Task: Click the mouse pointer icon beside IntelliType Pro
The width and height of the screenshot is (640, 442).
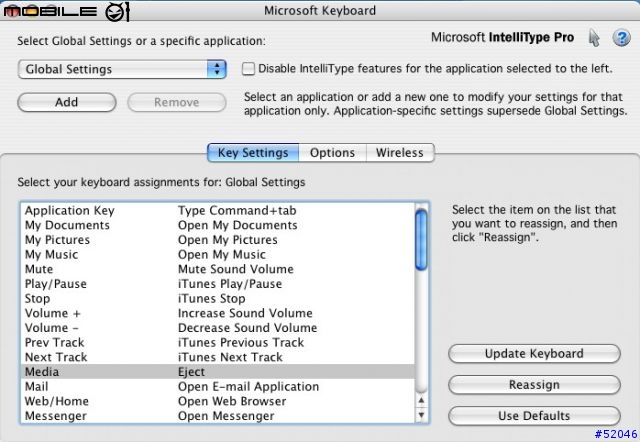Action: click(x=594, y=38)
